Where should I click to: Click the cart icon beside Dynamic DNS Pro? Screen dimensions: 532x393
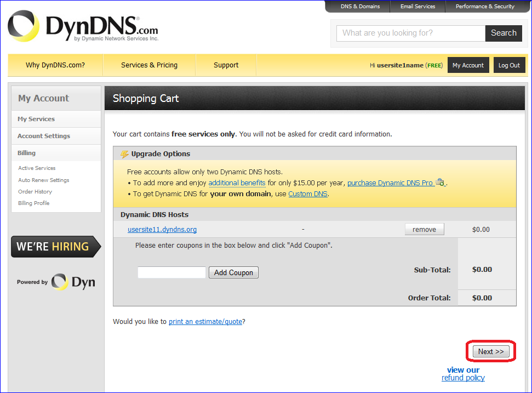[440, 182]
